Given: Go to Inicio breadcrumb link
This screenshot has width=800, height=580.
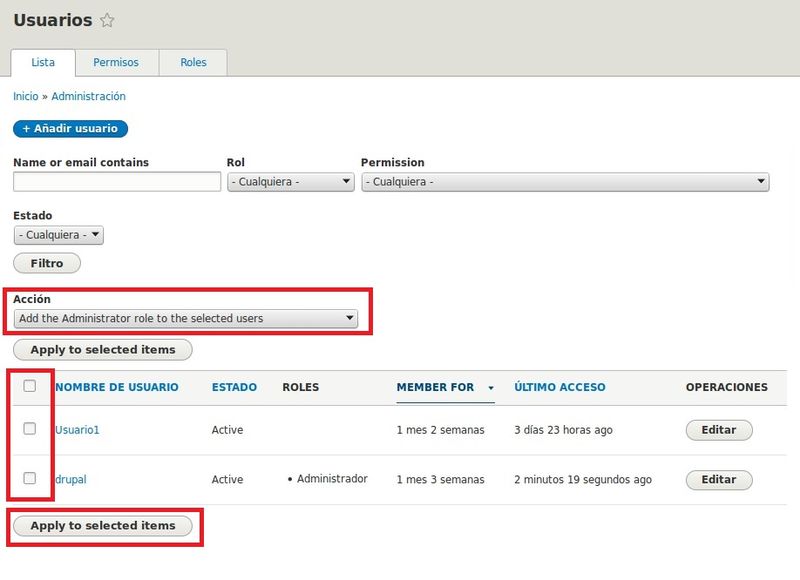Looking at the screenshot, I should (26, 96).
